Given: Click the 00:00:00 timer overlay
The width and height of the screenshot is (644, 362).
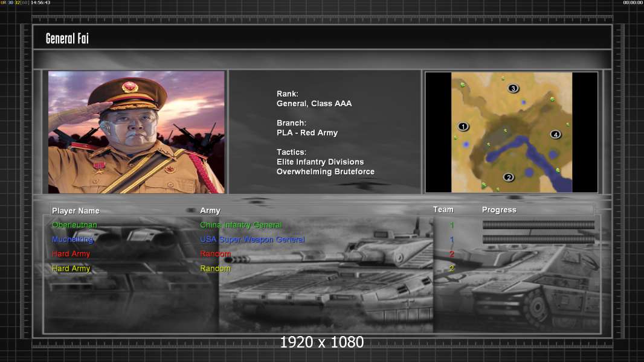Looking at the screenshot, I should 633,2.
